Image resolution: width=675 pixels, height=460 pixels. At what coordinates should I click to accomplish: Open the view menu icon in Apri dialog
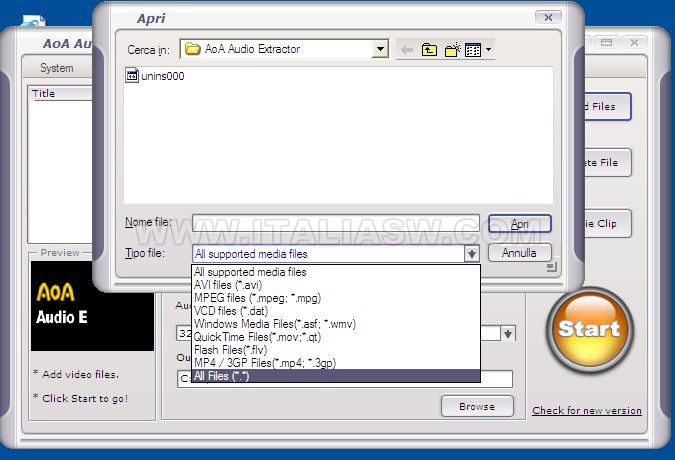(x=473, y=50)
